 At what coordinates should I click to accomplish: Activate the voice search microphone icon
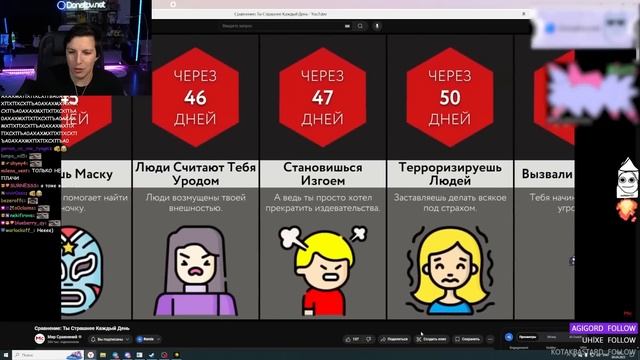click(377, 26)
